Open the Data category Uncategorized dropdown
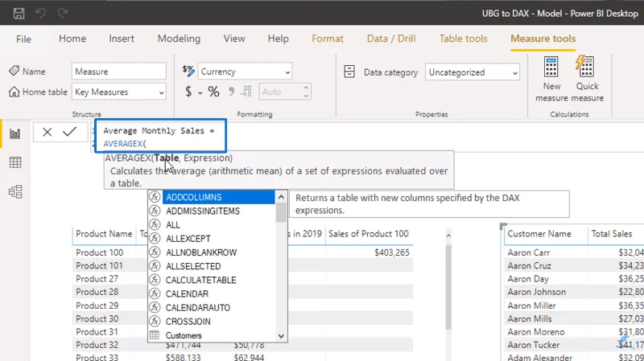 (473, 72)
